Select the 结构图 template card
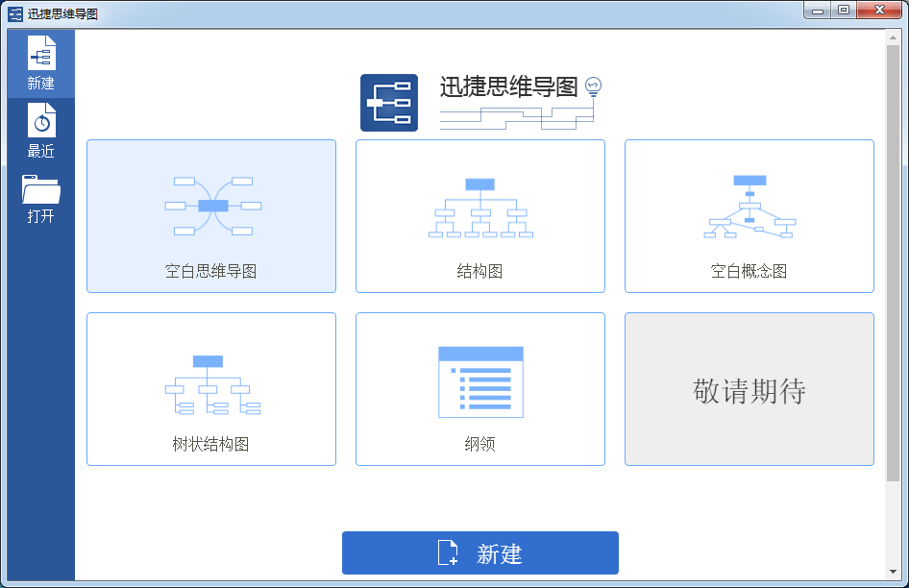Image resolution: width=909 pixels, height=588 pixels. pos(479,215)
